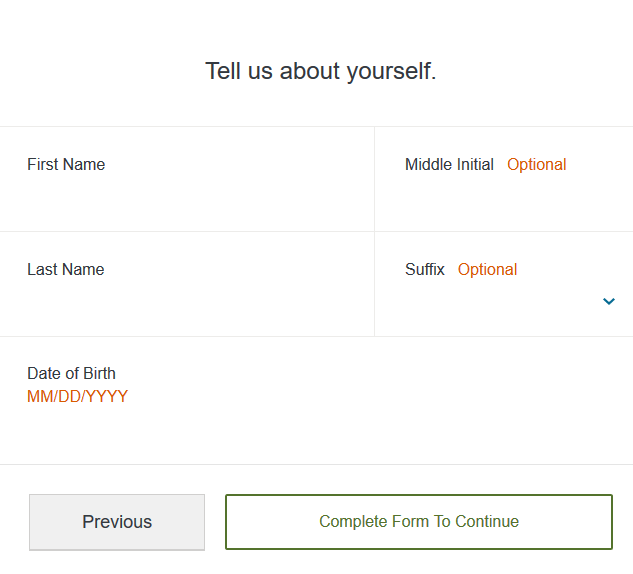Image resolution: width=633 pixels, height=574 pixels.
Task: Focus the Date of Birth field
Action: (316, 400)
